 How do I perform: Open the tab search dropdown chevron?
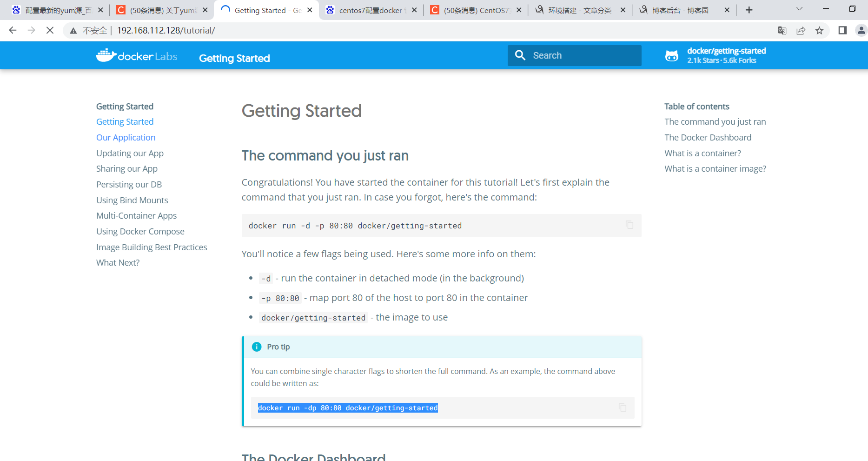coord(799,8)
